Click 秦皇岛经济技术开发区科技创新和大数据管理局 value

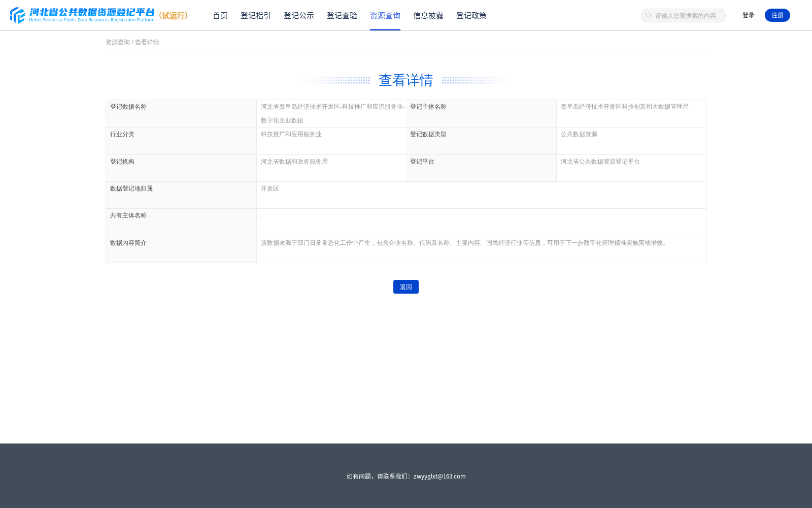[625, 107]
